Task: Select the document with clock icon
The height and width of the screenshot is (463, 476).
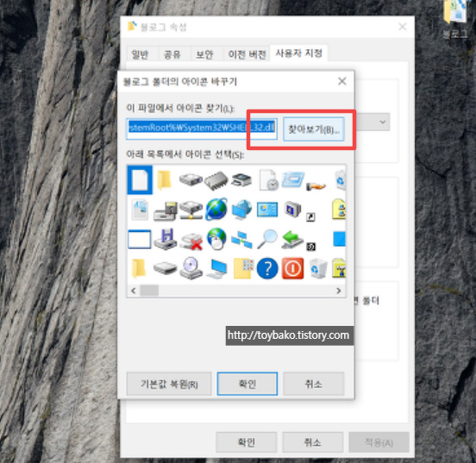Action: (x=269, y=180)
